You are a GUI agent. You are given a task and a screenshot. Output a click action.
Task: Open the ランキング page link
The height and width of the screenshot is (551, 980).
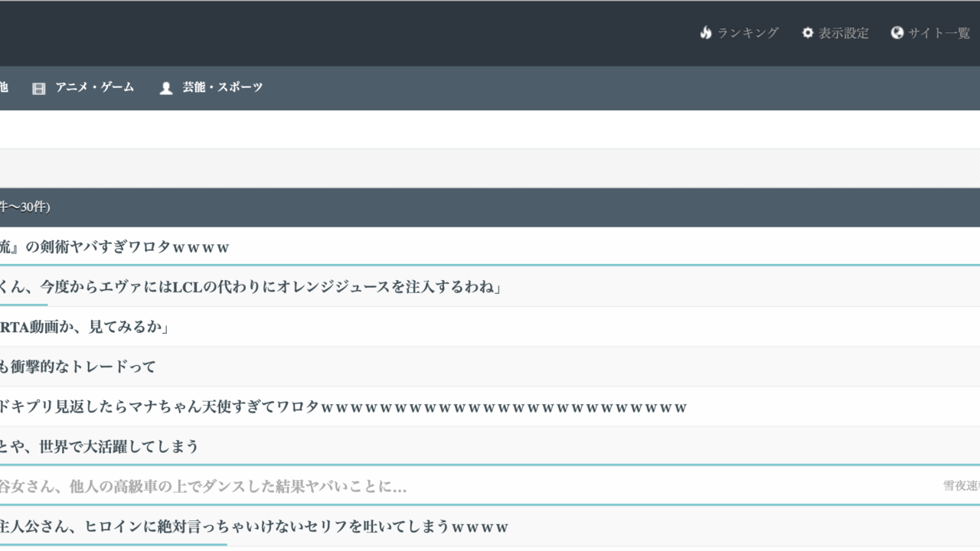[x=747, y=33]
